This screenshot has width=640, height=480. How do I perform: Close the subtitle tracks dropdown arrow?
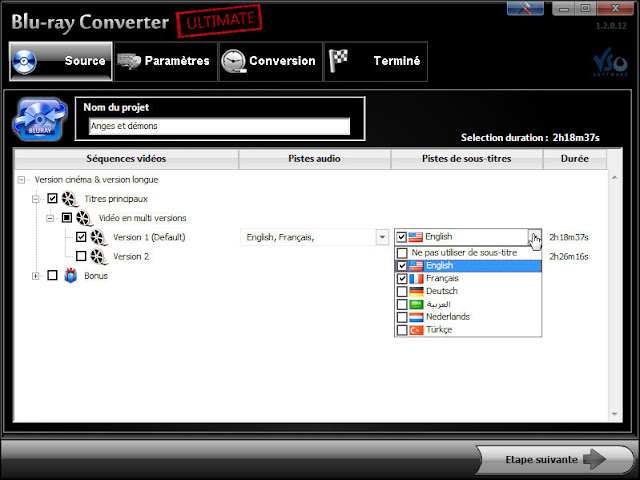point(535,237)
